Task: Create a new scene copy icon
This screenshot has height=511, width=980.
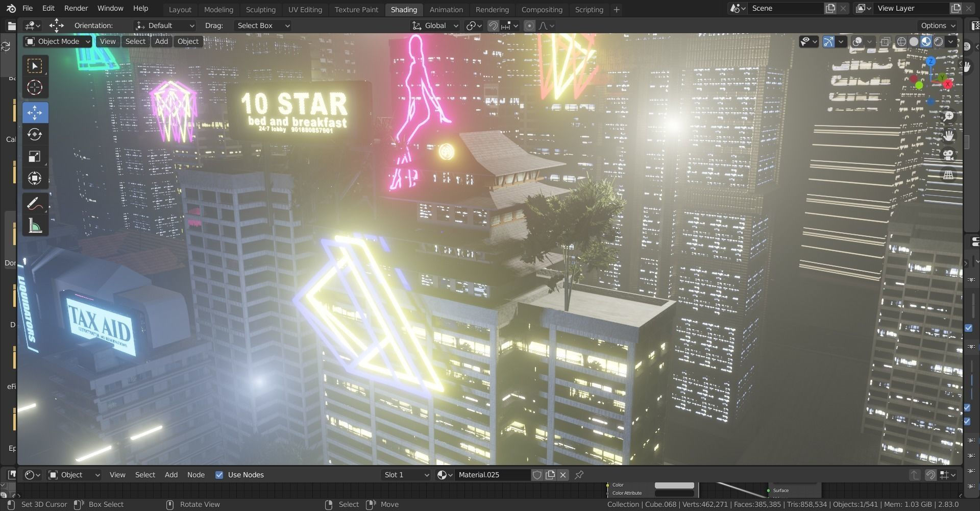Action: [x=830, y=8]
